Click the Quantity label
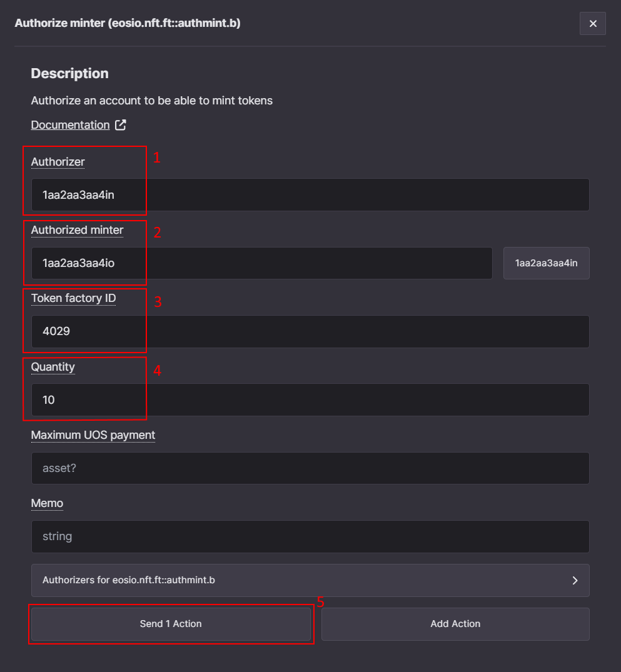 (x=53, y=367)
